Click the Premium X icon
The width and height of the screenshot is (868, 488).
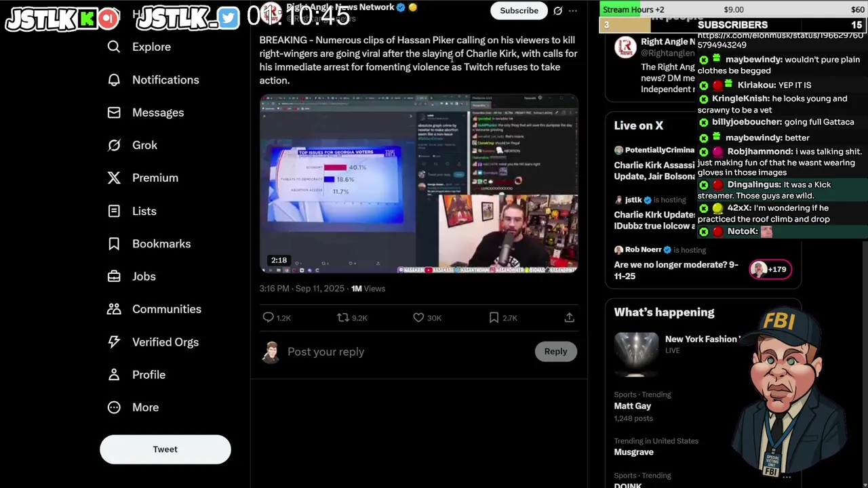coord(114,178)
